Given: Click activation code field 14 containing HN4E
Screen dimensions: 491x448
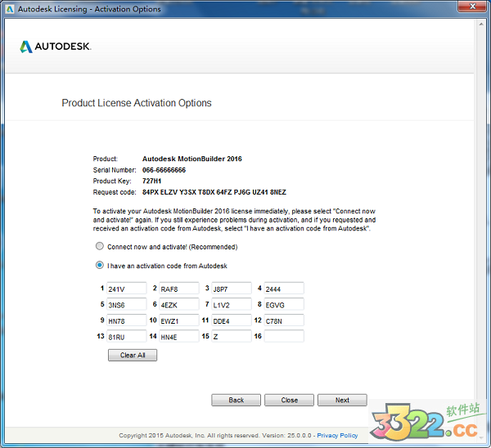Looking at the screenshot, I should [179, 336].
